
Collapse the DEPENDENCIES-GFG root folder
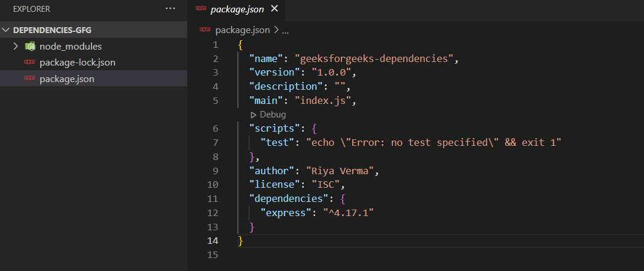coord(6,30)
